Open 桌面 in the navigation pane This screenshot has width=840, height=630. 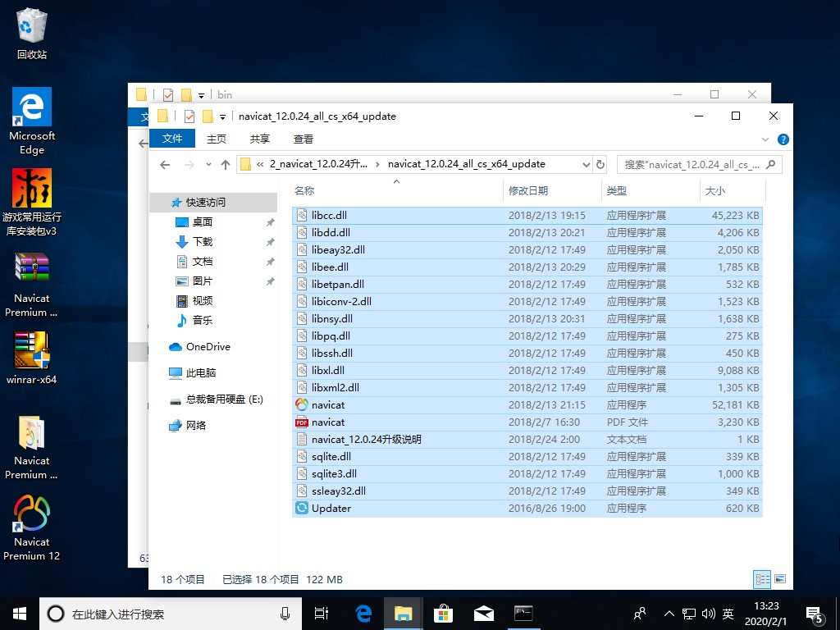pyautogui.click(x=203, y=221)
